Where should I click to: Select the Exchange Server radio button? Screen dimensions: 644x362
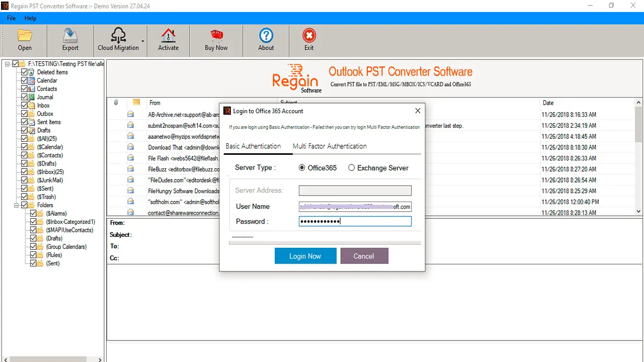(x=351, y=168)
